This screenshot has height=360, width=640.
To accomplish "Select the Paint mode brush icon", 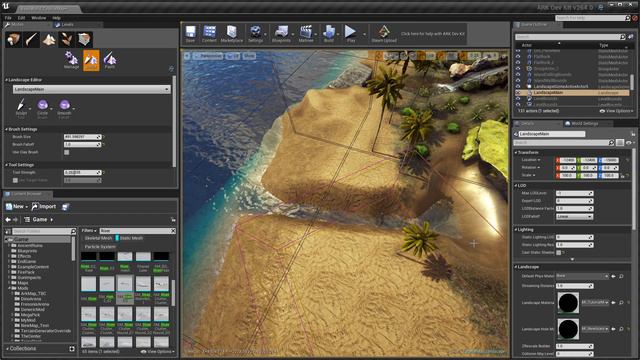I will pos(31,40).
